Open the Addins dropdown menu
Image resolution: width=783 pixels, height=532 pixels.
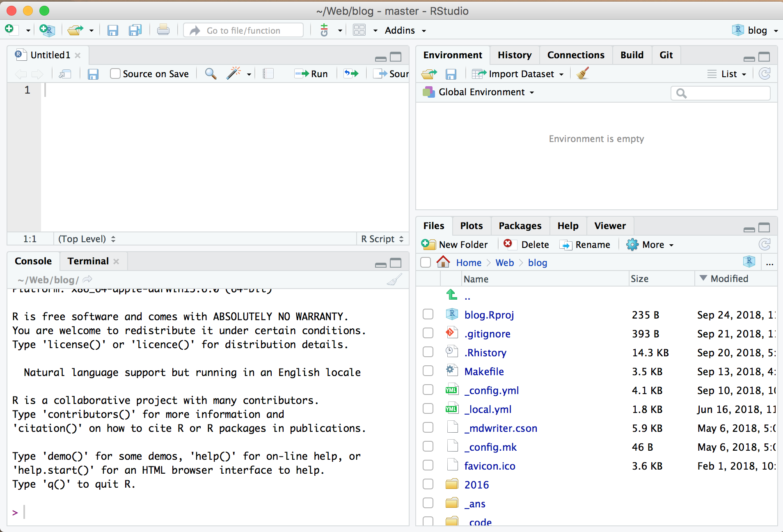pos(405,30)
